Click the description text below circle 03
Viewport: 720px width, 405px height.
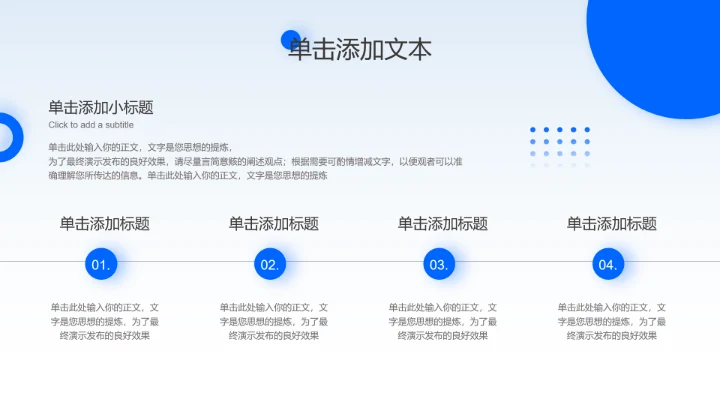tap(443, 321)
